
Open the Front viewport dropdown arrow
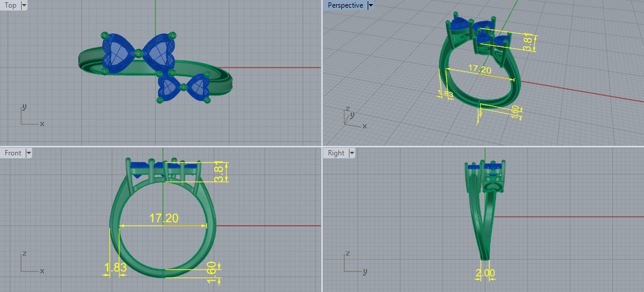point(28,153)
